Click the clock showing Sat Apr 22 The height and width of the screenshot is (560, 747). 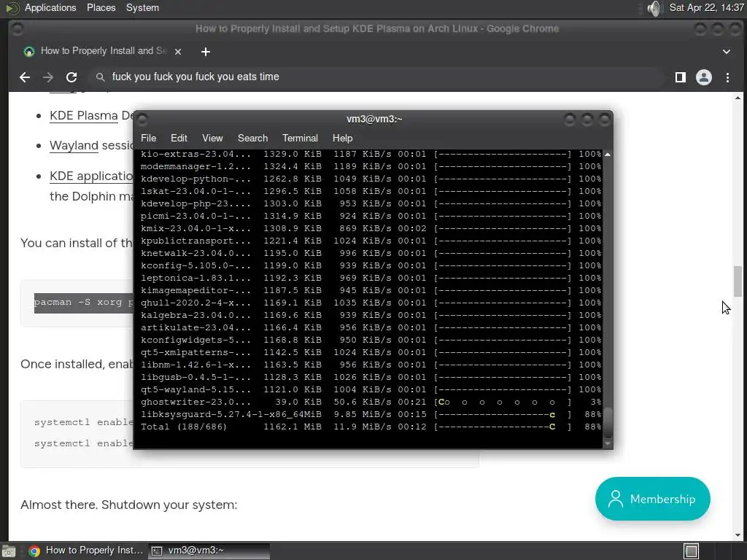coord(706,7)
